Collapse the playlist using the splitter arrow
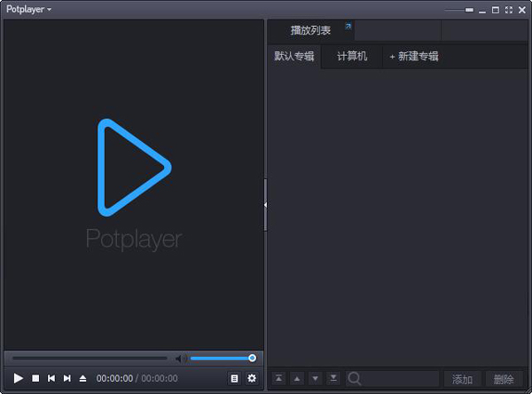The width and height of the screenshot is (532, 394). coord(265,205)
